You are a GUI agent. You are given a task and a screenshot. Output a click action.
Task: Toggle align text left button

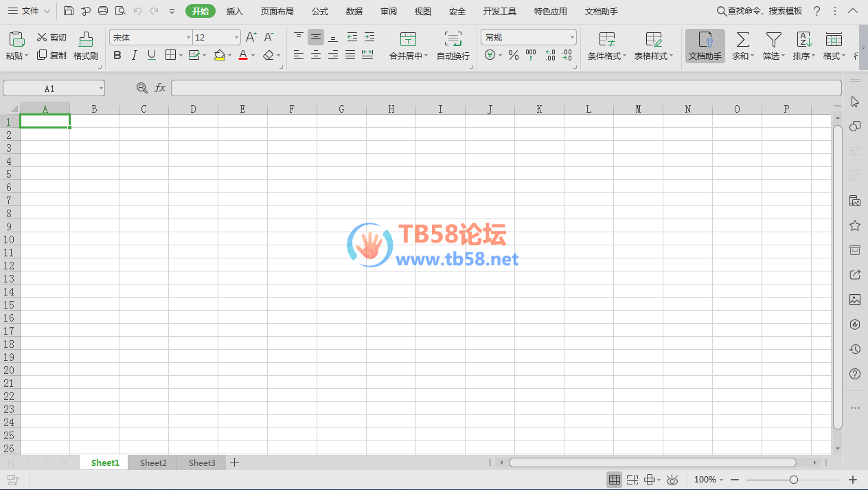click(x=299, y=55)
